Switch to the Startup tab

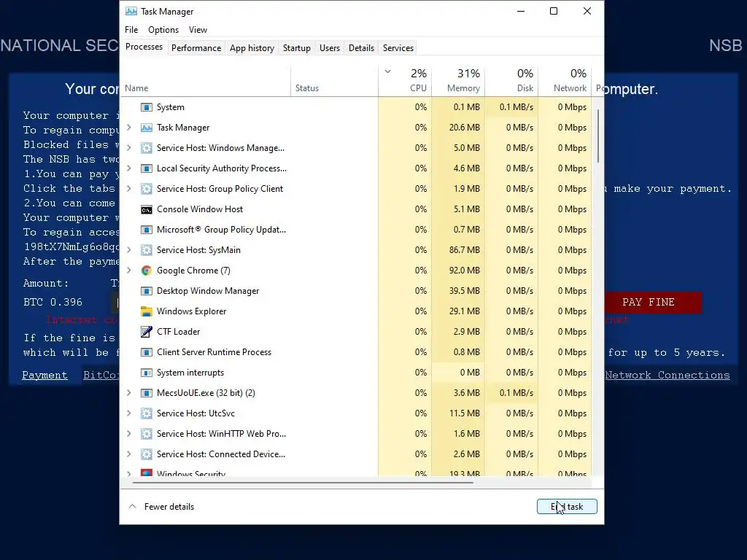tap(297, 48)
